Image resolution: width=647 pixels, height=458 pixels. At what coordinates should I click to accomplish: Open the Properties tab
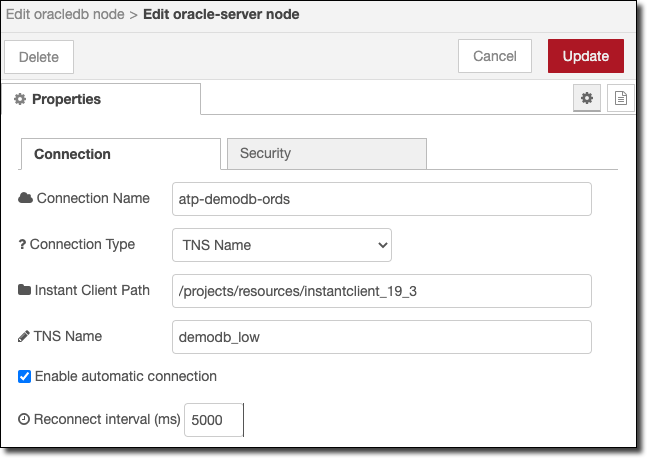tap(100, 99)
